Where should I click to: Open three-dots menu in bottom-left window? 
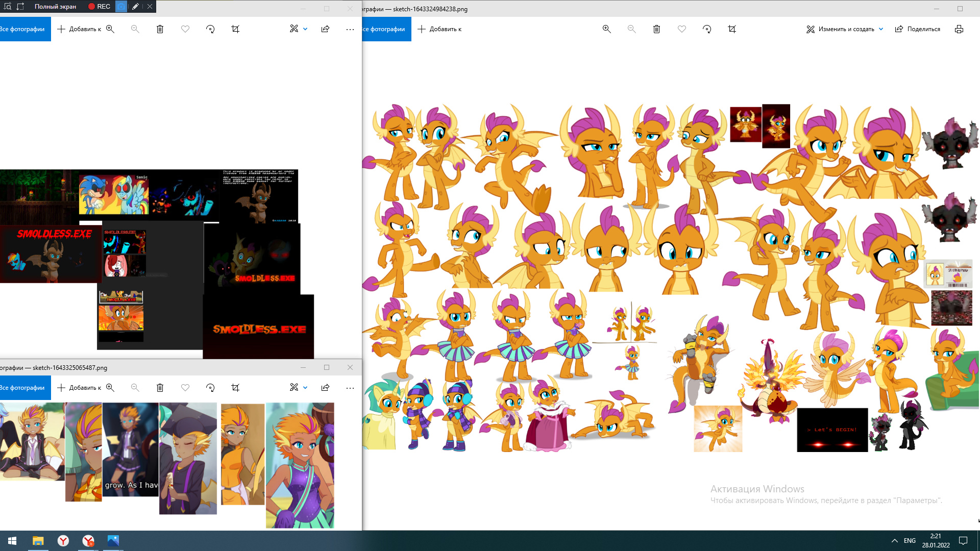(x=350, y=388)
